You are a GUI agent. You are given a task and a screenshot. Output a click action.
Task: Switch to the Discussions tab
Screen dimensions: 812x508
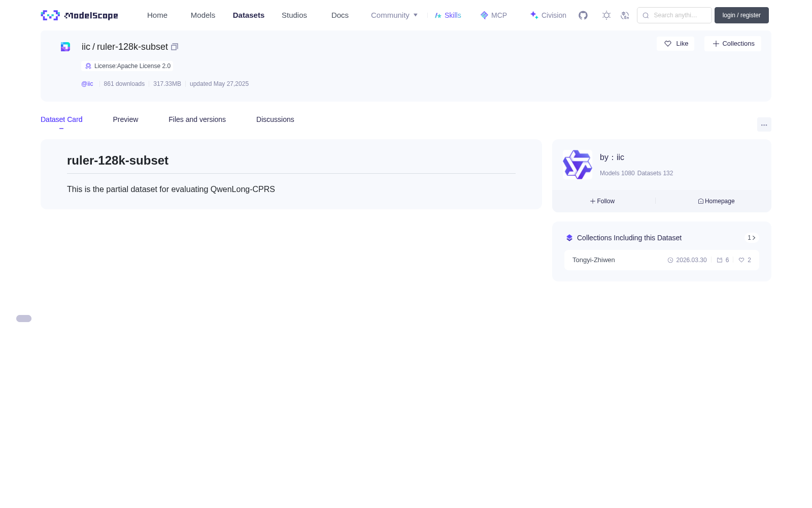275,119
